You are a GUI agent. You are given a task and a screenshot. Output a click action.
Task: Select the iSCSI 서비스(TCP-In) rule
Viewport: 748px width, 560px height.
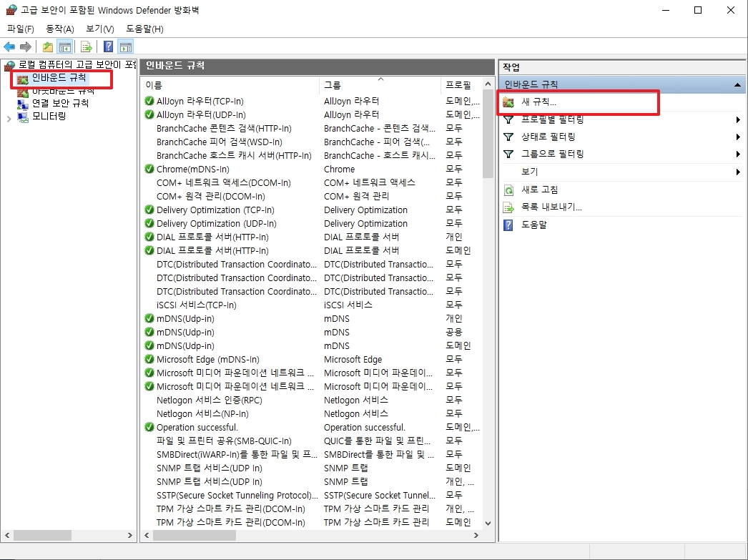point(197,305)
